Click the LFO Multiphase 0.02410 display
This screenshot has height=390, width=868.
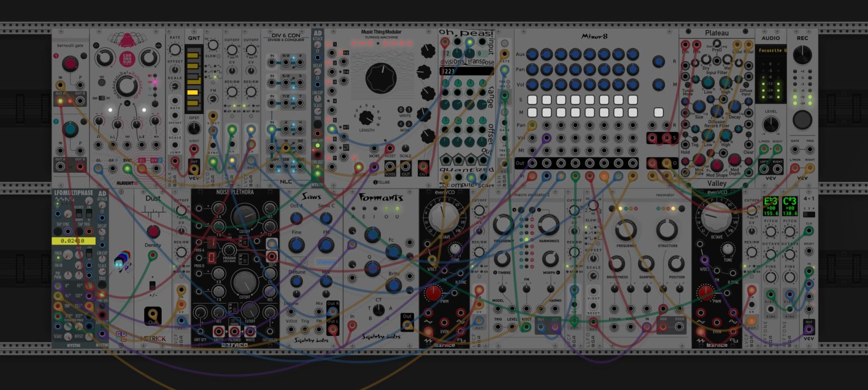(73, 240)
